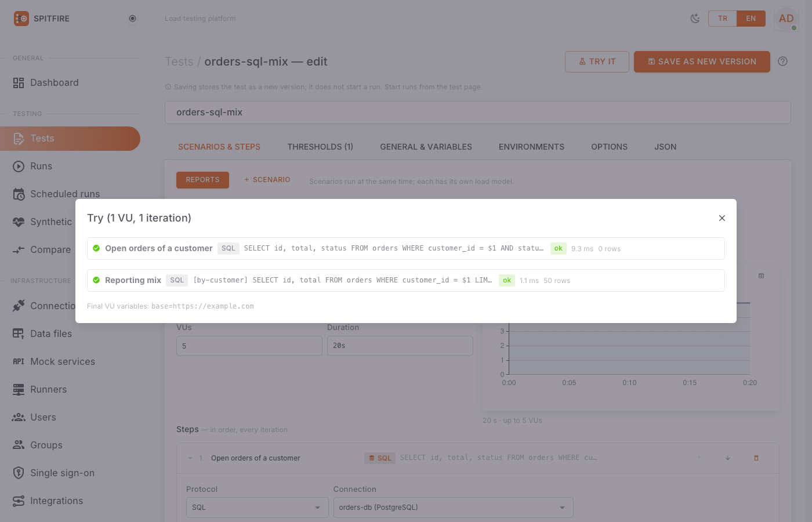Screen dimensions: 812x522
Task: Open the Connection orders-db dropdown
Action: point(453,507)
